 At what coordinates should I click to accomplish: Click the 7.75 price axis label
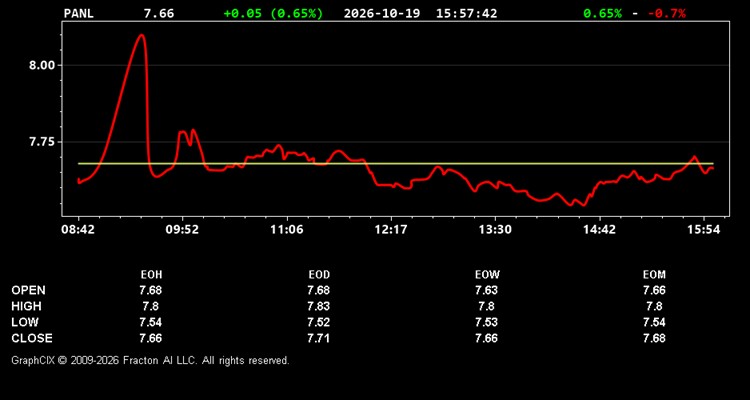pyautogui.click(x=42, y=142)
